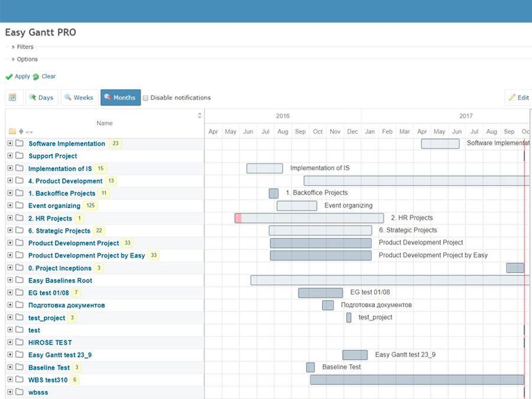
Task: Expand the Product Development Project node
Action: [x=10, y=242]
